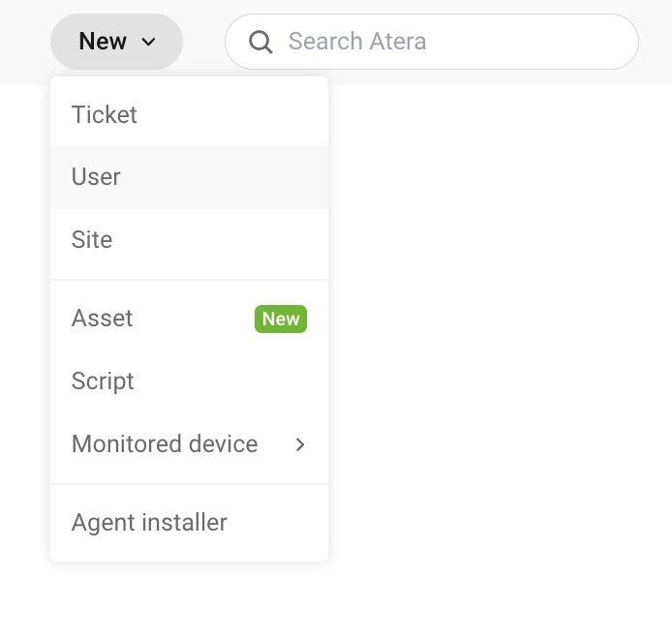
Task: Click the green New badge next to Asset
Action: 281,319
